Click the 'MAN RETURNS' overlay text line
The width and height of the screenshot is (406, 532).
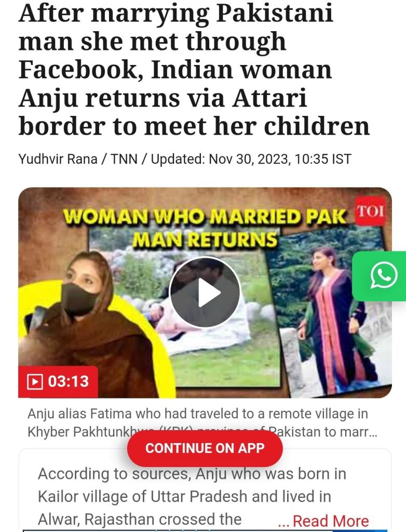pos(205,240)
